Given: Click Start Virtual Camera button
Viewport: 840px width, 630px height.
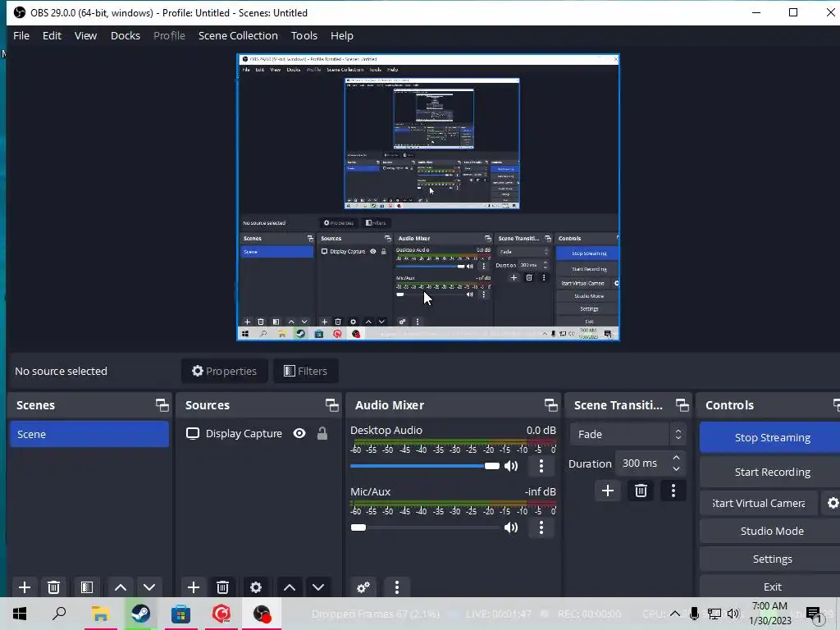Looking at the screenshot, I should pyautogui.click(x=759, y=503).
